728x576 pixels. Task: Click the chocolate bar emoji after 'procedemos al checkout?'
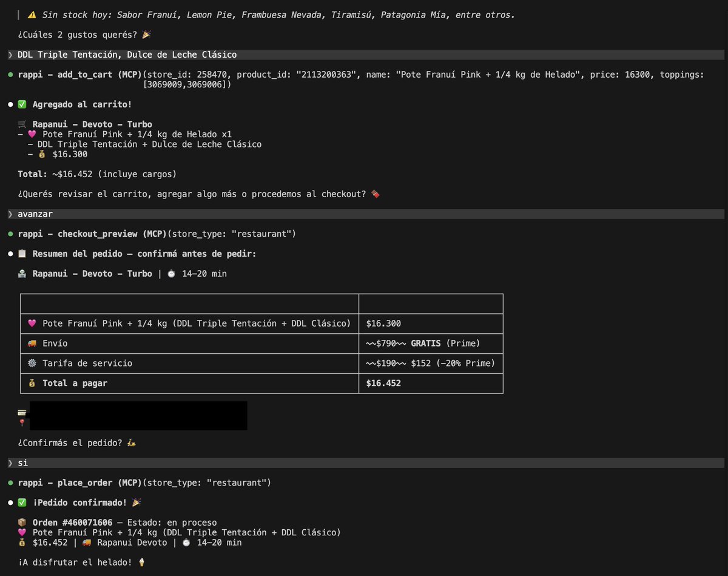[375, 194]
